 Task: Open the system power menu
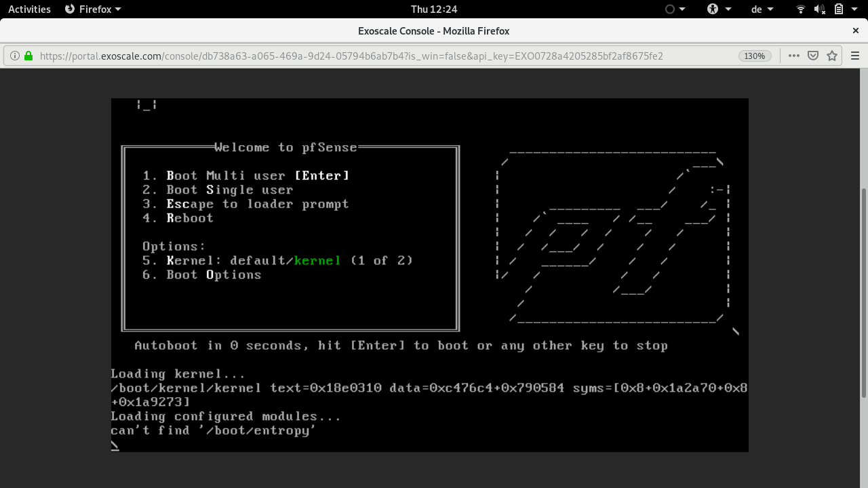[x=844, y=9]
